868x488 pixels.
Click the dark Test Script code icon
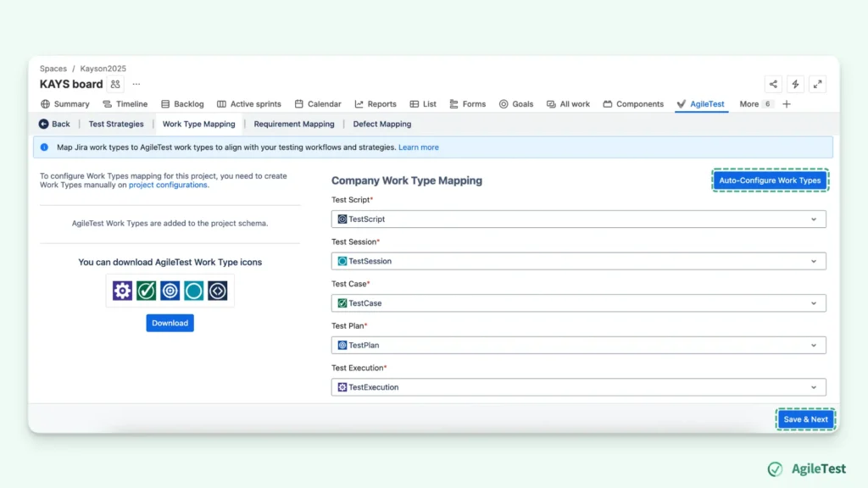click(218, 291)
